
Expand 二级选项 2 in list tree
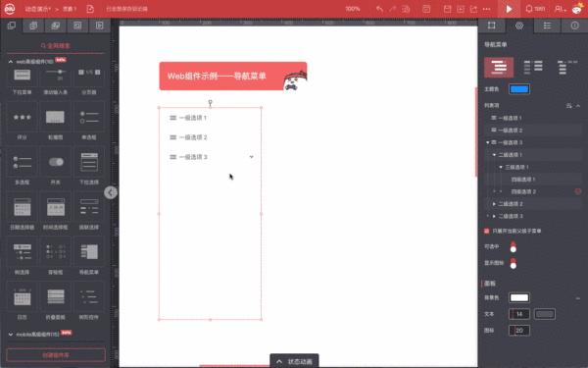(x=494, y=204)
